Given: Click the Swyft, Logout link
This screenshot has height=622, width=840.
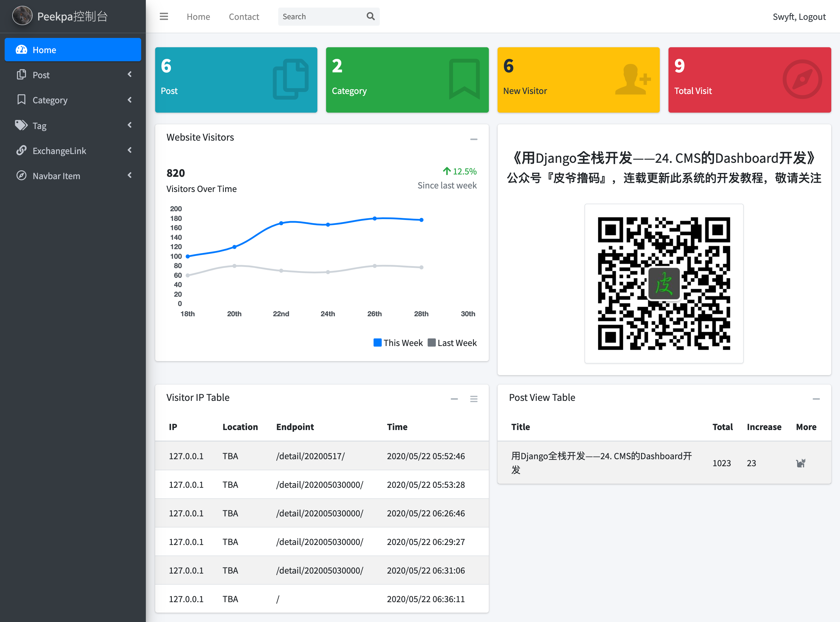Looking at the screenshot, I should 799,17.
